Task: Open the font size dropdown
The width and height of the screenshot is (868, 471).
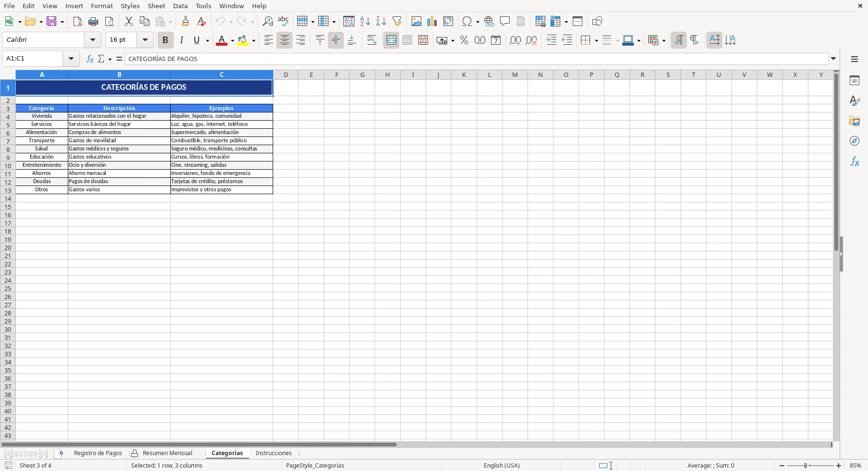Action: click(x=145, y=40)
